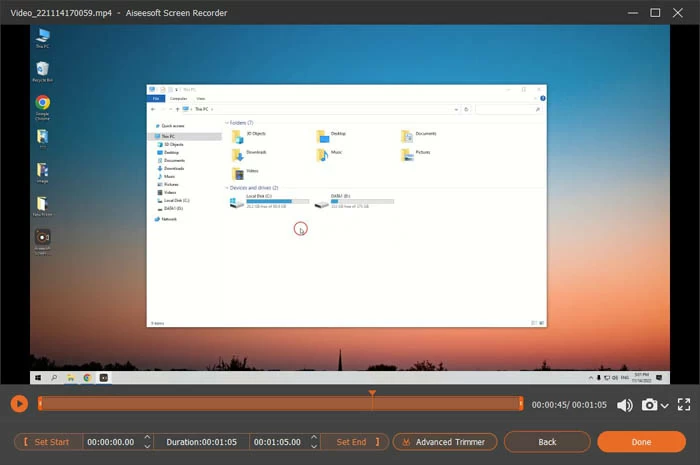Click the Back button
The image size is (700, 465).
click(547, 442)
